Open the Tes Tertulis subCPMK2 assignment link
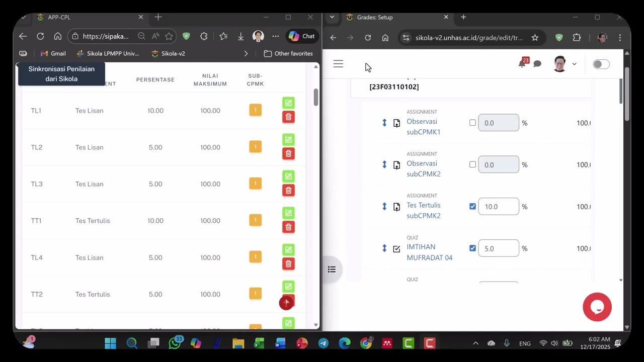 (x=424, y=210)
